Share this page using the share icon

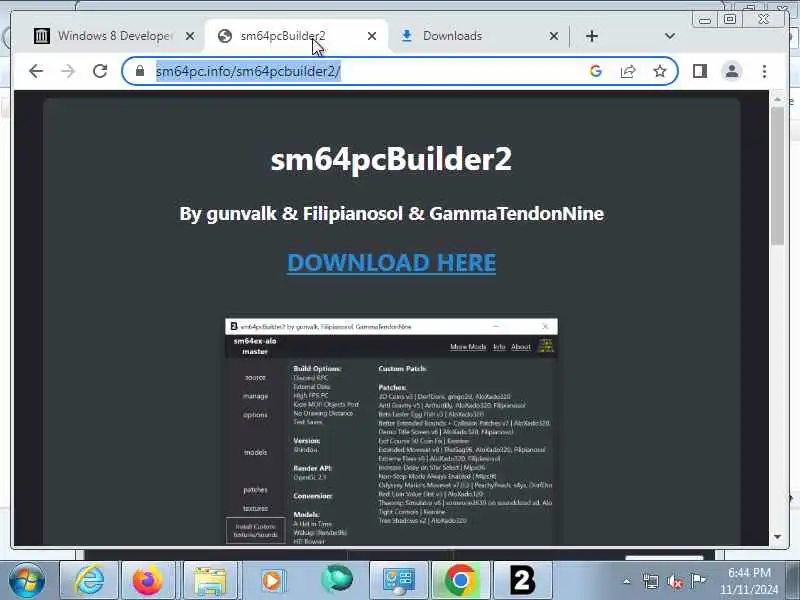[x=628, y=71]
